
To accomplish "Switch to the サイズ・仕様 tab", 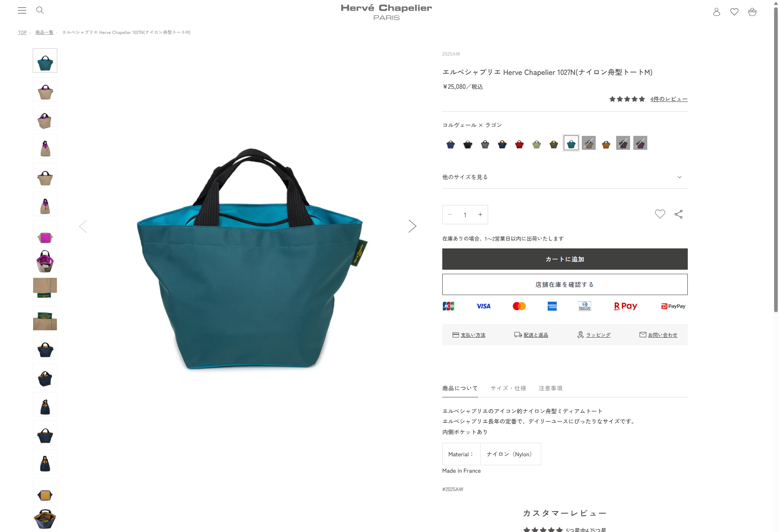I will (509, 388).
